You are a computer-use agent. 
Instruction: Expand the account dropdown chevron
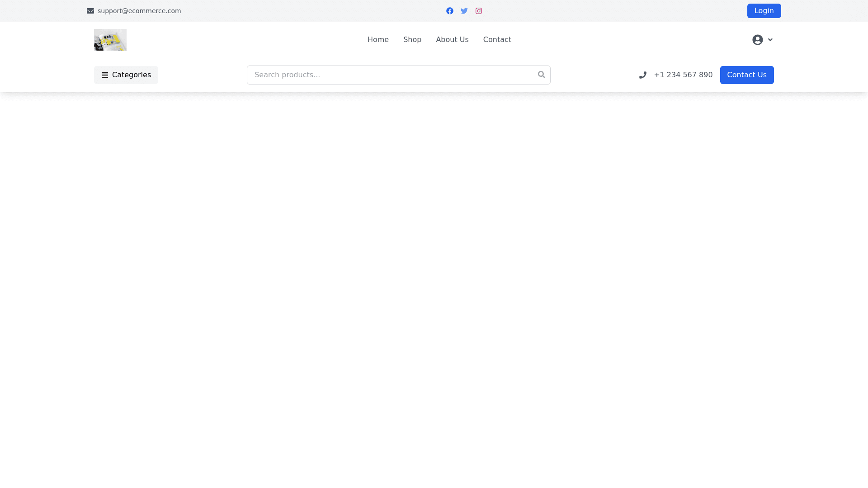(x=770, y=40)
